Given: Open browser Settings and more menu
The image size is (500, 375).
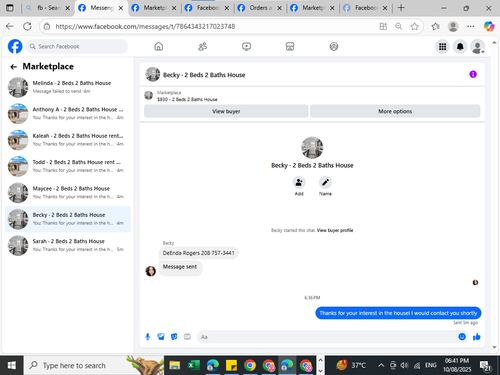Looking at the screenshot, I should pyautogui.click(x=470, y=26).
